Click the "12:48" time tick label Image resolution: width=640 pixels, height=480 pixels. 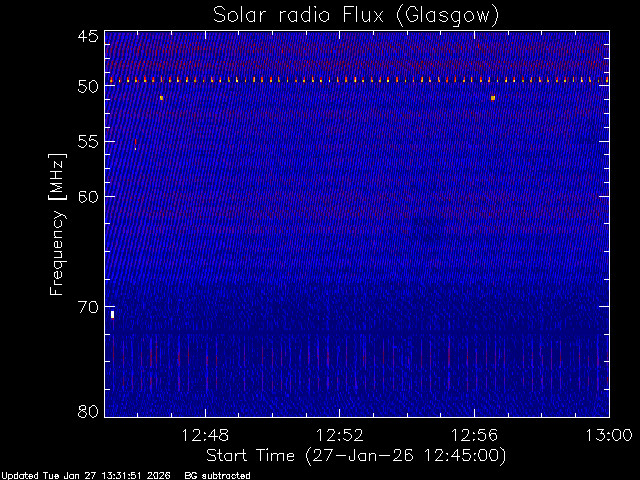[205, 435]
